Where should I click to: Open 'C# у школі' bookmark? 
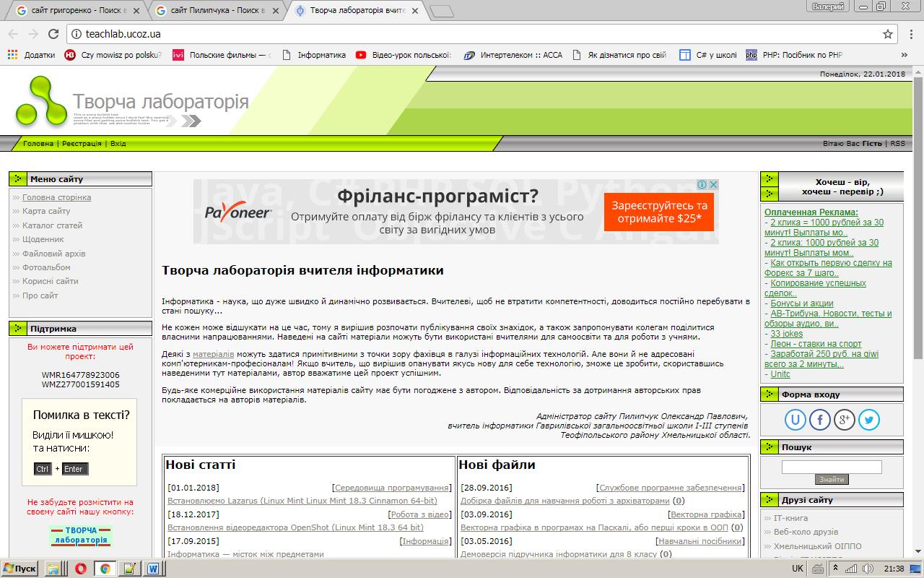click(x=708, y=55)
